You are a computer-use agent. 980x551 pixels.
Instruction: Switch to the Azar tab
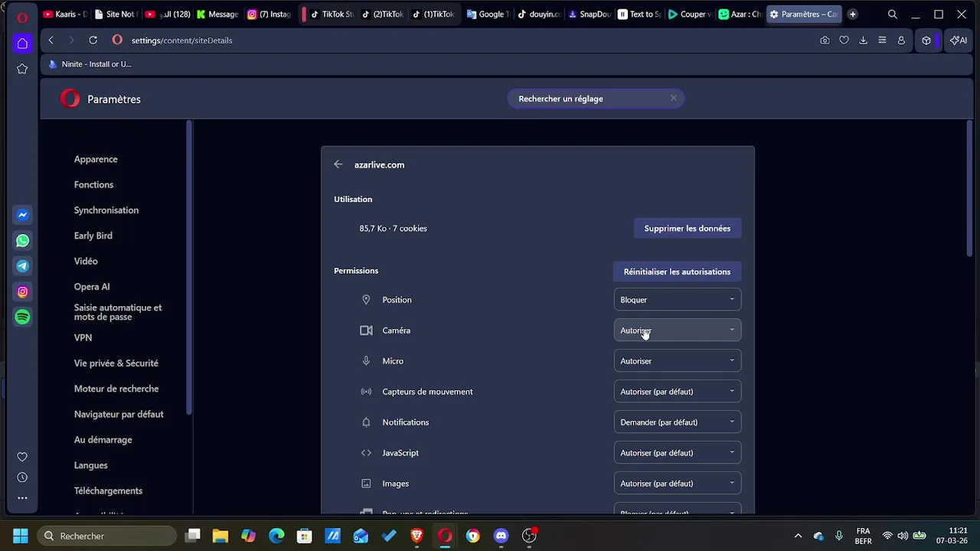click(x=740, y=14)
